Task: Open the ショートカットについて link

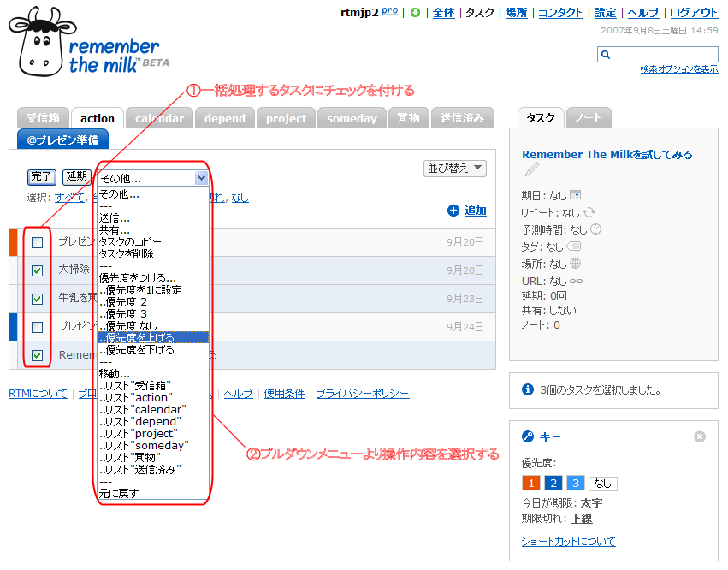Action: point(568,541)
